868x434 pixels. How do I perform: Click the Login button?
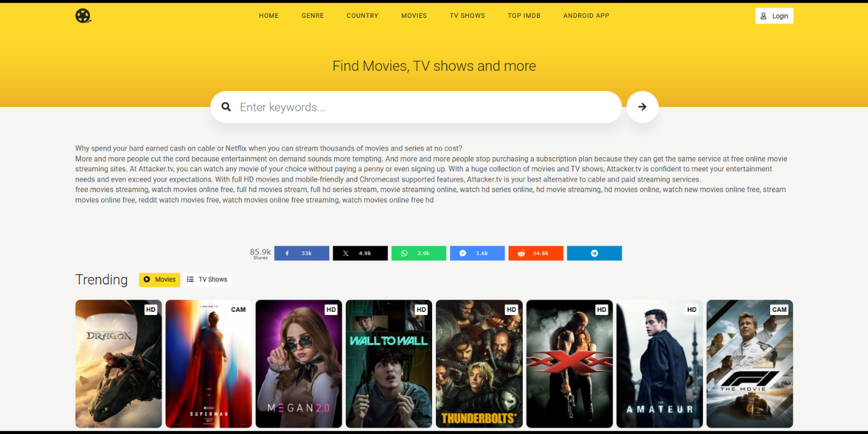[774, 16]
